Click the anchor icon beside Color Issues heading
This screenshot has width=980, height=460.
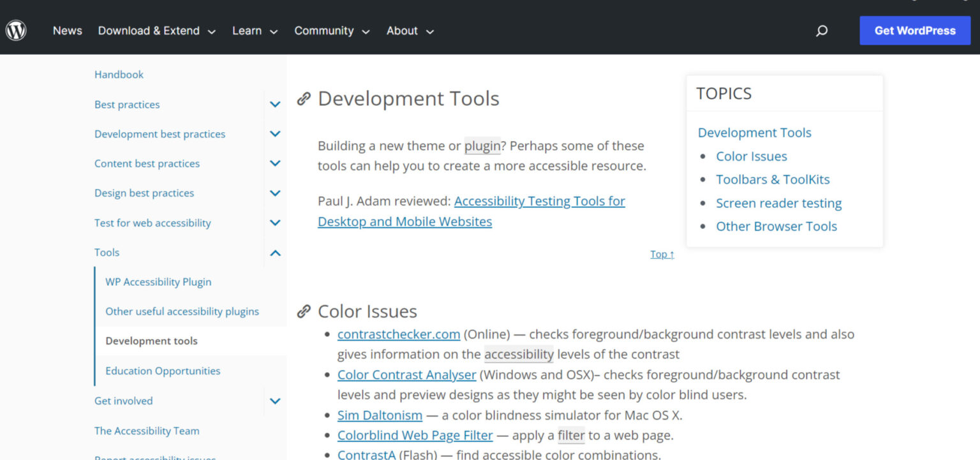tap(304, 311)
